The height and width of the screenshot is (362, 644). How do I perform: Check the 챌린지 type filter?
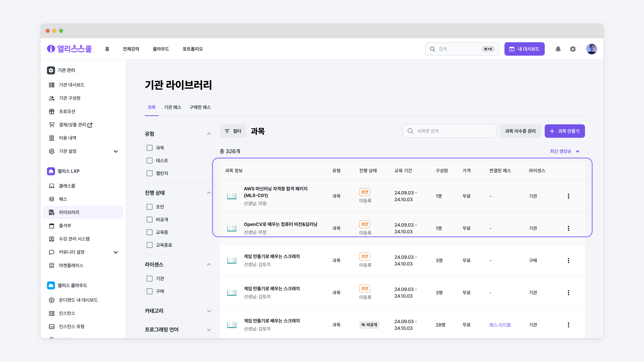tap(149, 173)
